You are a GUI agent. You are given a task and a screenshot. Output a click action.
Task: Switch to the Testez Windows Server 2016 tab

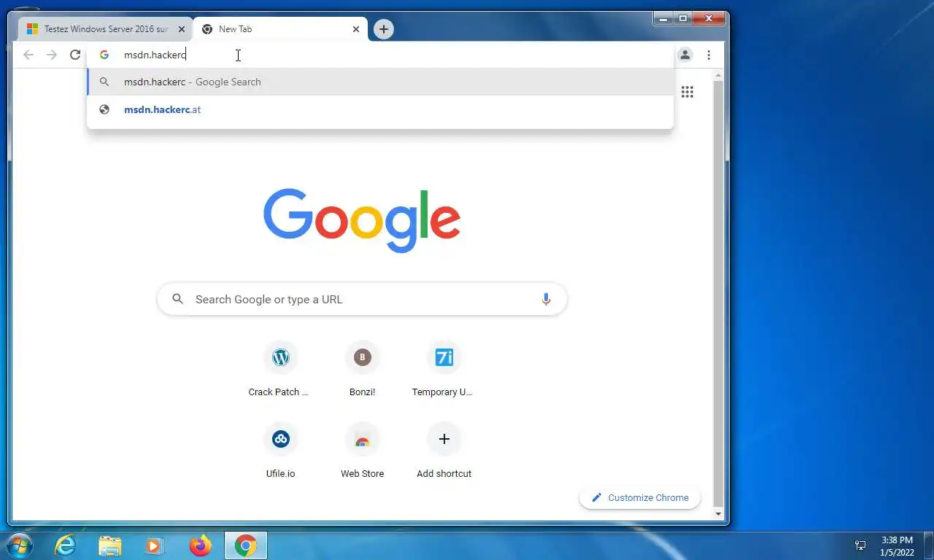[106, 29]
